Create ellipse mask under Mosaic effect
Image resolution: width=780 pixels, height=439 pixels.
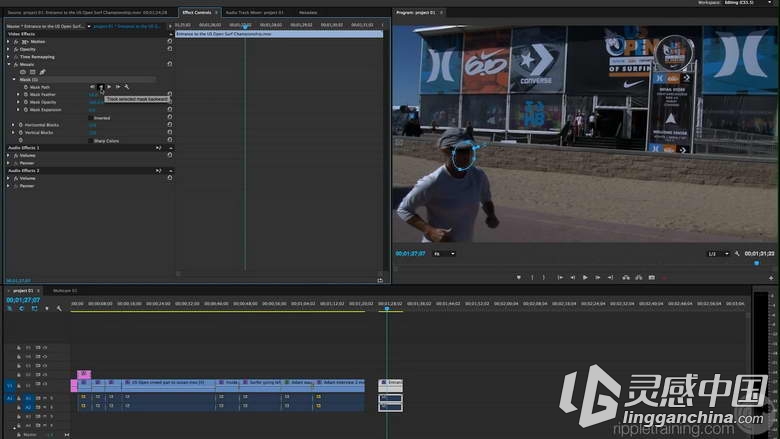click(23, 72)
